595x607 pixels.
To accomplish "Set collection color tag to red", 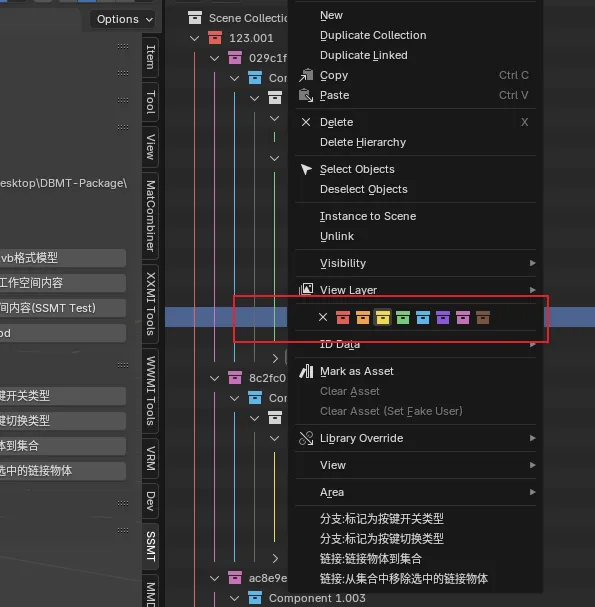I will [x=343, y=317].
